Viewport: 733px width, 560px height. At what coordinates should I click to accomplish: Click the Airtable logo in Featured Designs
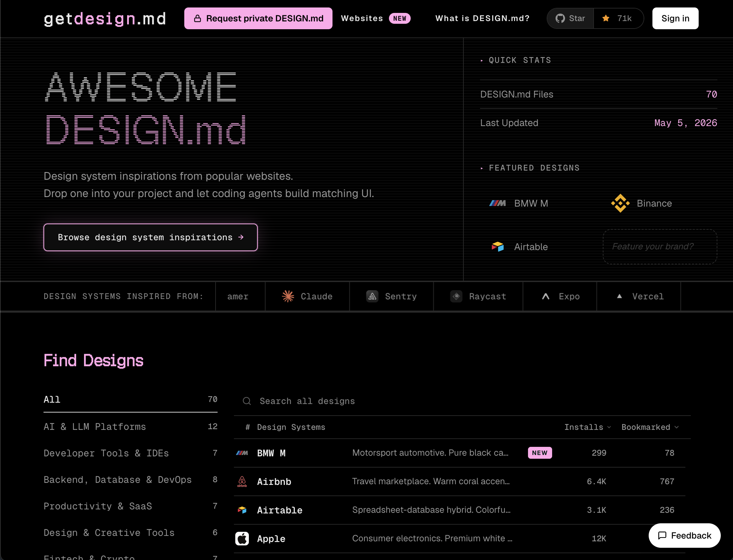[498, 247]
